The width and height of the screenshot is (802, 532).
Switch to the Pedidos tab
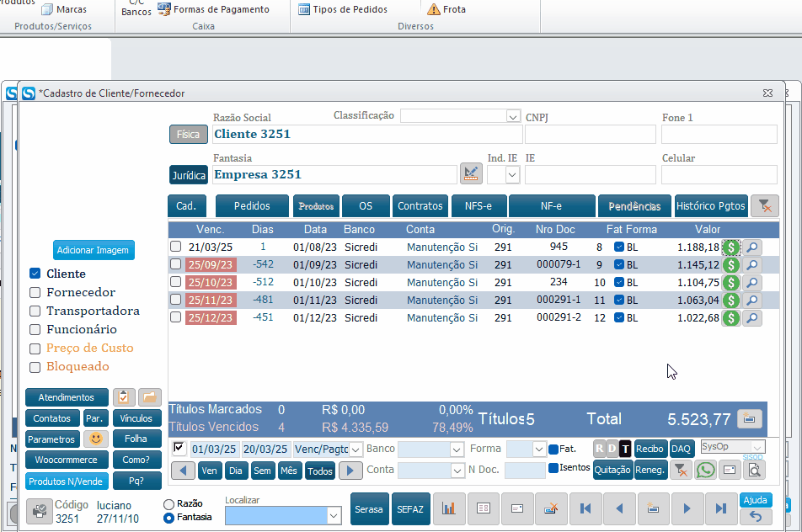pyautogui.click(x=252, y=206)
